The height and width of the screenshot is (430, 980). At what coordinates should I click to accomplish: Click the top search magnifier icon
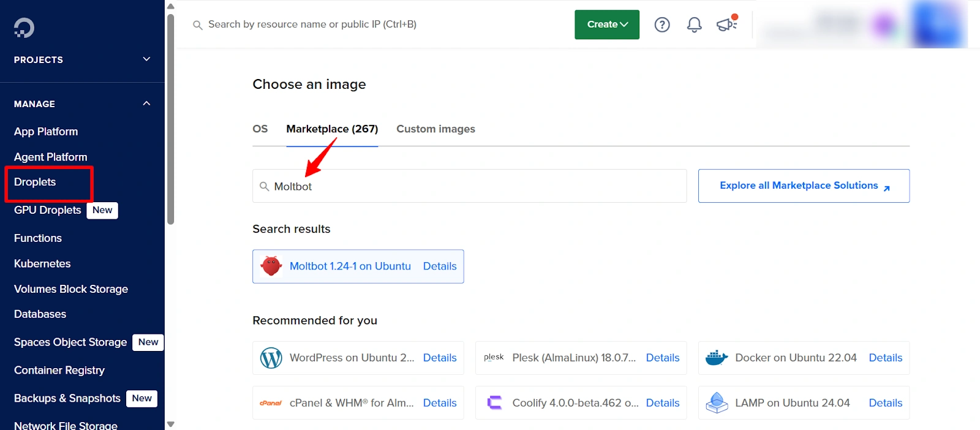tap(197, 25)
